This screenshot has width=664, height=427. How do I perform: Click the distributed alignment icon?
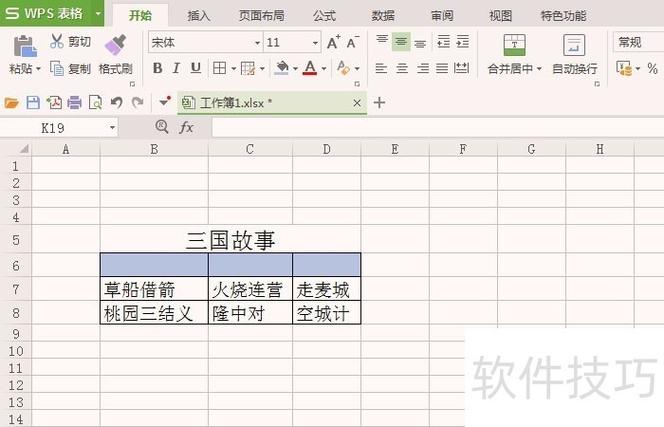coord(461,68)
